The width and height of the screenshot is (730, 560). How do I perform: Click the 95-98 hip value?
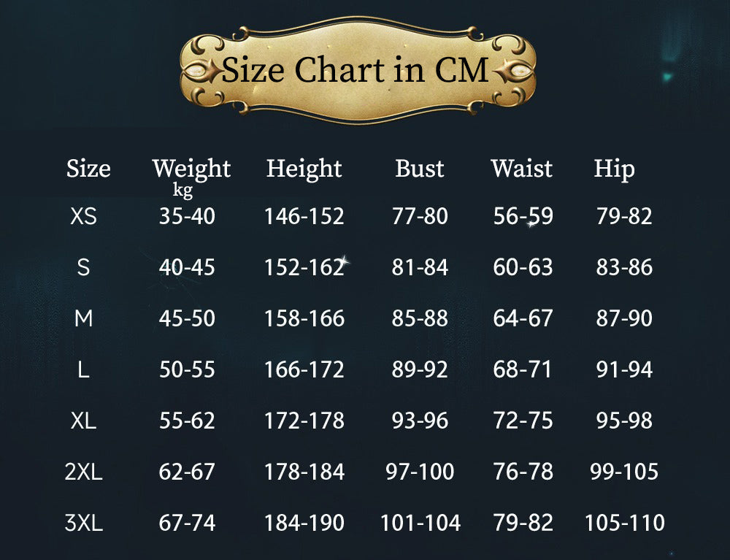tap(624, 421)
